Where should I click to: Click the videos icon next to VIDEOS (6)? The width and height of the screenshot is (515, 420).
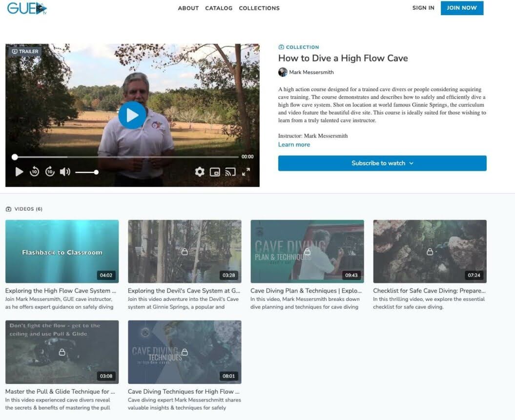pos(8,209)
